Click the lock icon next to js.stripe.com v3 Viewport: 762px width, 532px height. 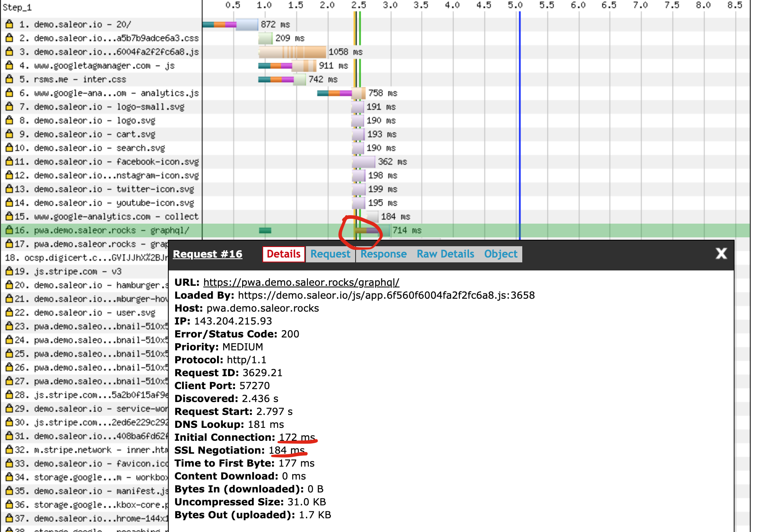click(9, 271)
